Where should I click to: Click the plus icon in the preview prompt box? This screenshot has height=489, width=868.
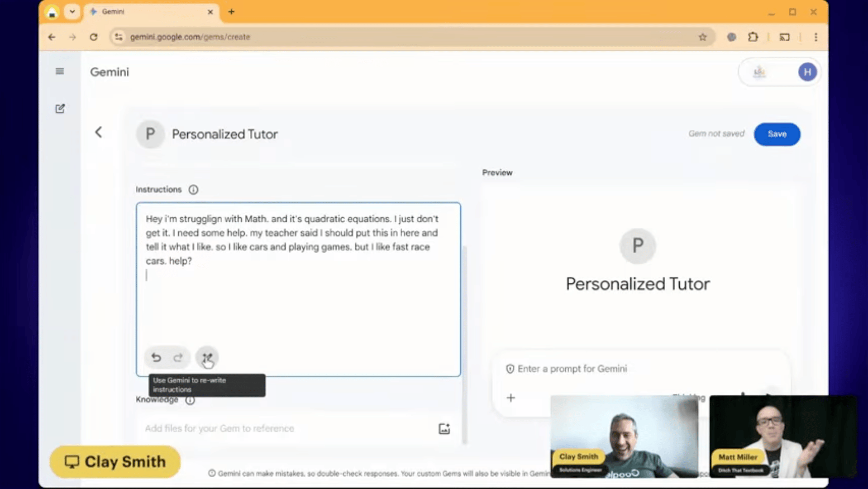(511, 398)
